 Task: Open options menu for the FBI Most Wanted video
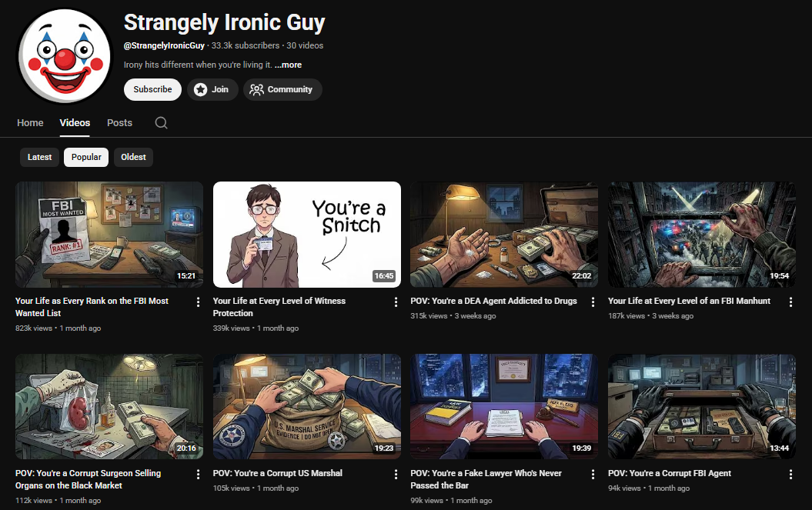coord(198,302)
